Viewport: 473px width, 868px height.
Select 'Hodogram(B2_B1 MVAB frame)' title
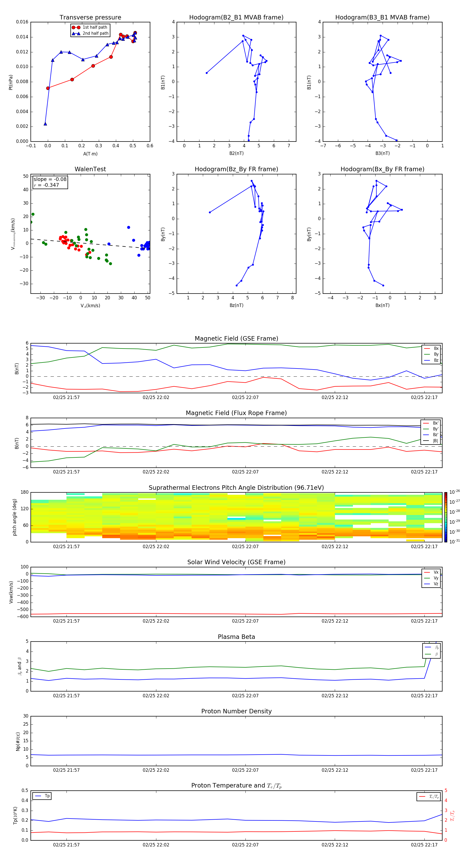(x=236, y=17)
